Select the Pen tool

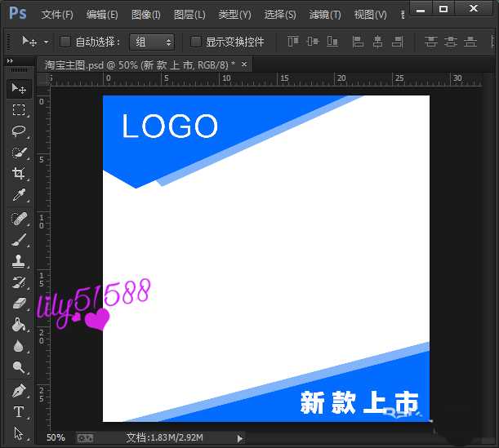pos(19,391)
